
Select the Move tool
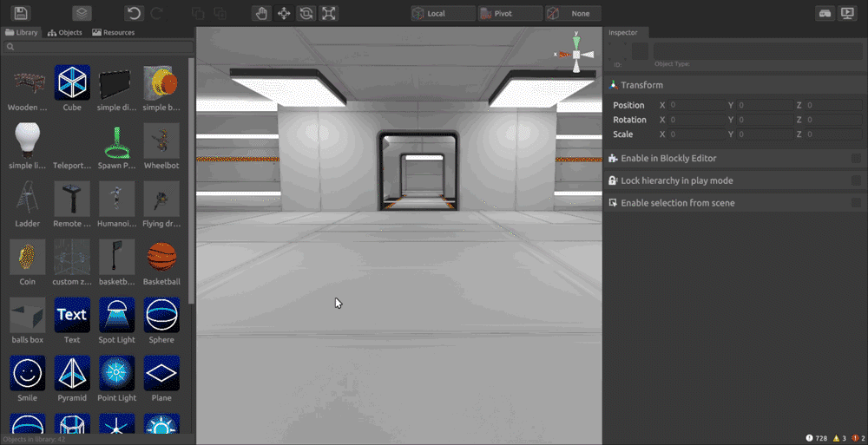284,13
